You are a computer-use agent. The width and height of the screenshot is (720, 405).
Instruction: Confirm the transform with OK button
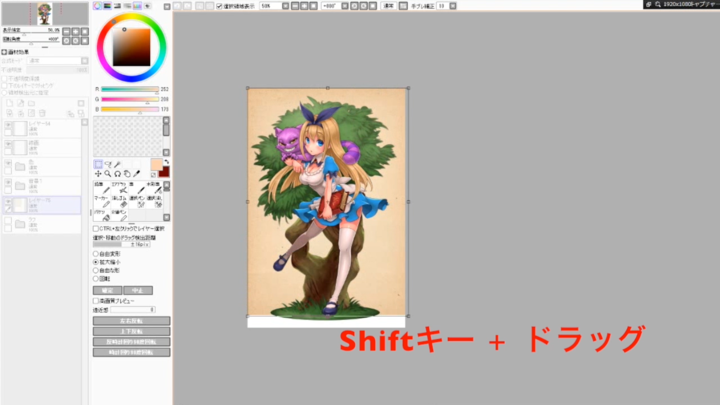pos(107,290)
